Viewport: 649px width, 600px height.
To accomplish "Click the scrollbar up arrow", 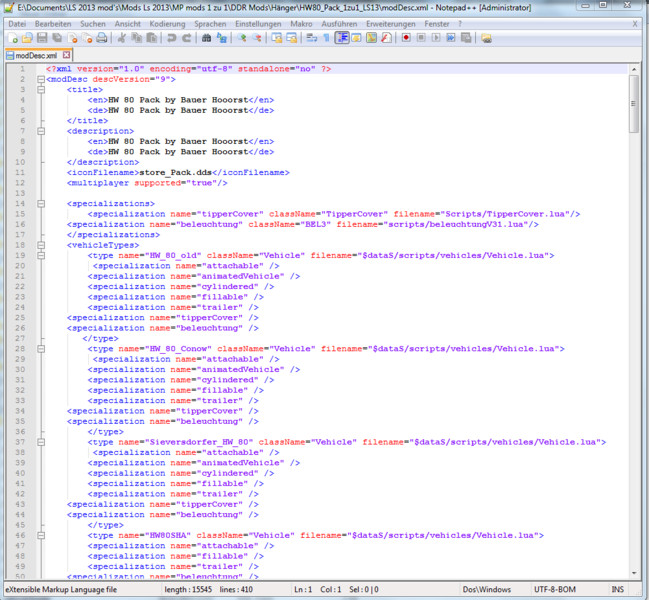I will (x=634, y=69).
